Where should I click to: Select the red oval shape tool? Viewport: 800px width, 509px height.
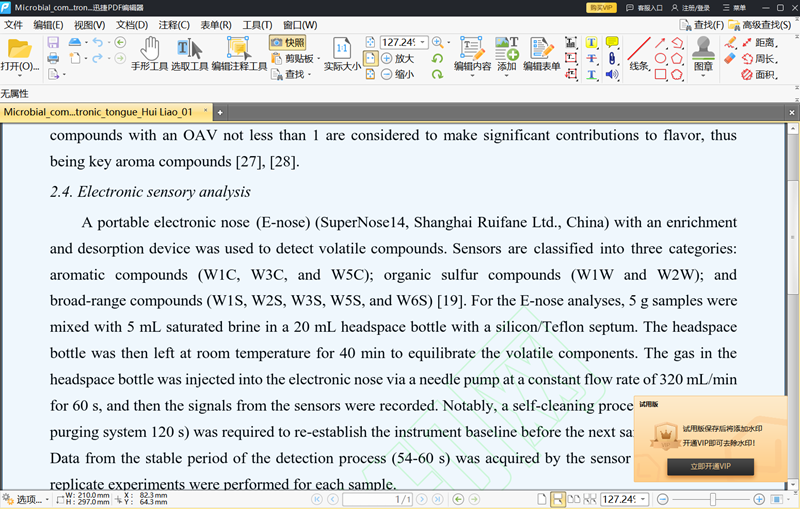[x=660, y=59]
